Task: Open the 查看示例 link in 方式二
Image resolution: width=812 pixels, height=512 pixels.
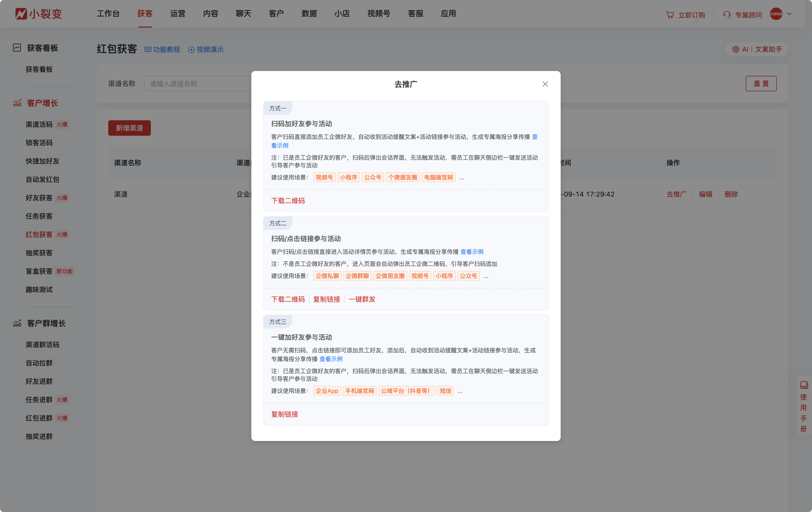Action: 471,251
